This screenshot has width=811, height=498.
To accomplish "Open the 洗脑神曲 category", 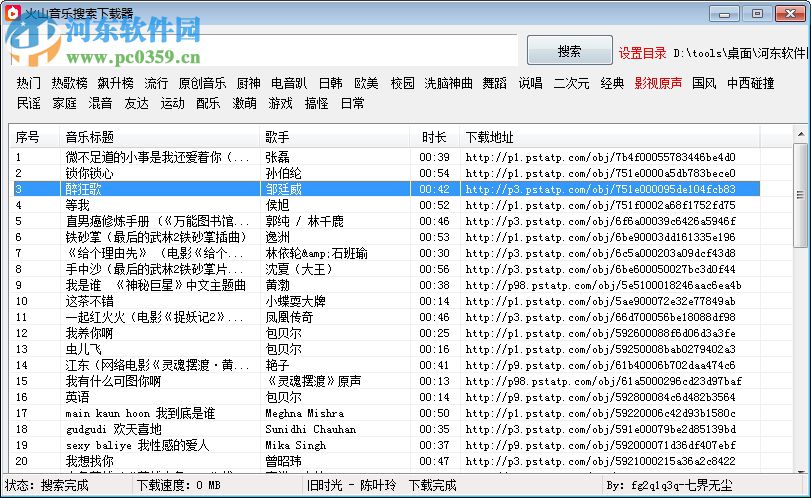I will pos(448,83).
